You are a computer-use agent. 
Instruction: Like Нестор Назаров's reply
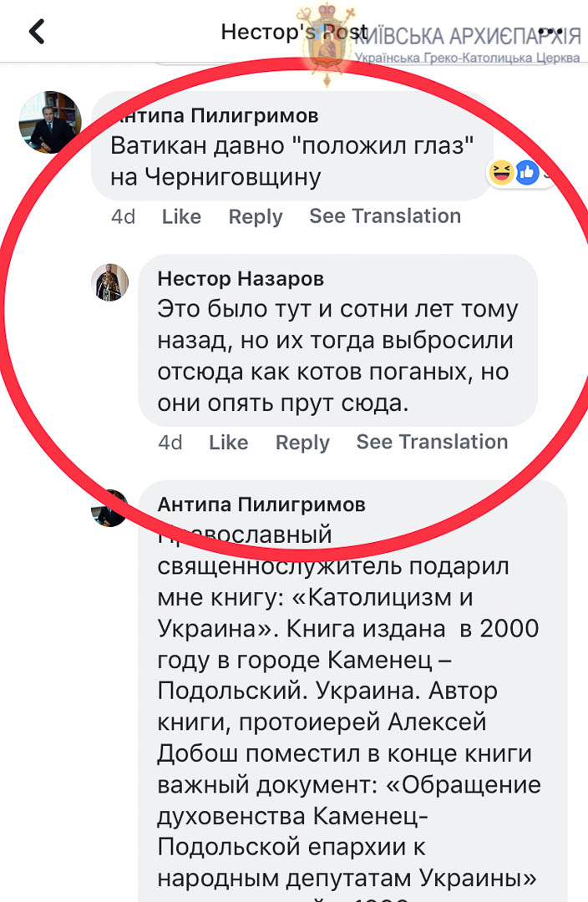coord(228,442)
